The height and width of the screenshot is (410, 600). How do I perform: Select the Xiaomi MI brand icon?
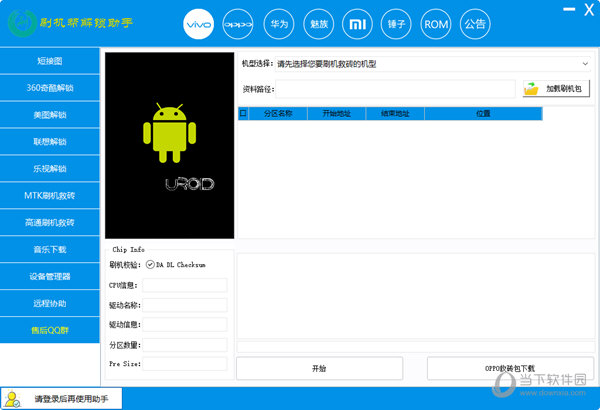(x=357, y=24)
